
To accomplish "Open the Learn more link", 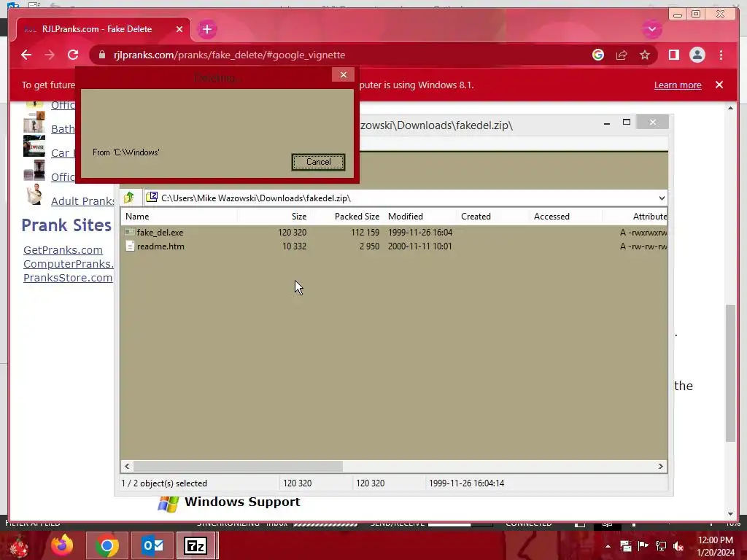I will point(678,85).
